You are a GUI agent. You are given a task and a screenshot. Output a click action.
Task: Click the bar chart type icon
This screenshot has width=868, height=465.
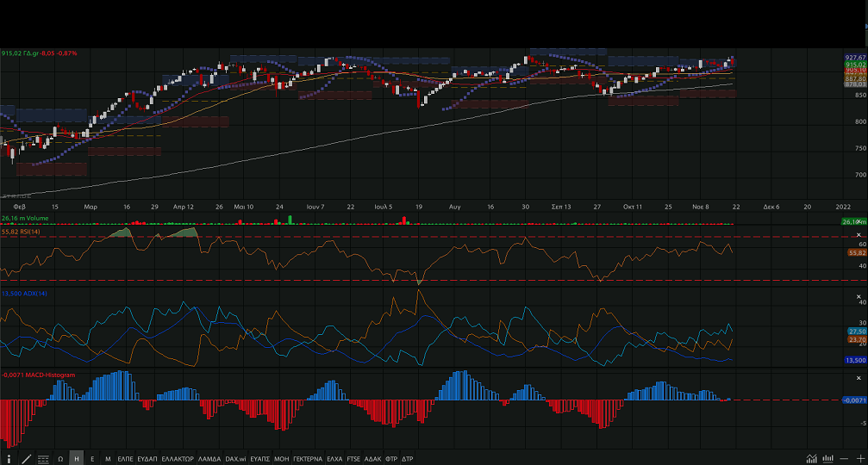pos(827,458)
